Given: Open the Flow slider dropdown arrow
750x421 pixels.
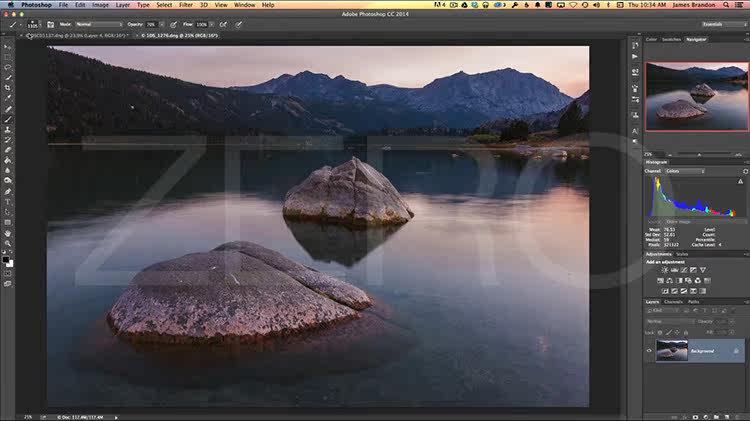Looking at the screenshot, I should tap(212, 24).
